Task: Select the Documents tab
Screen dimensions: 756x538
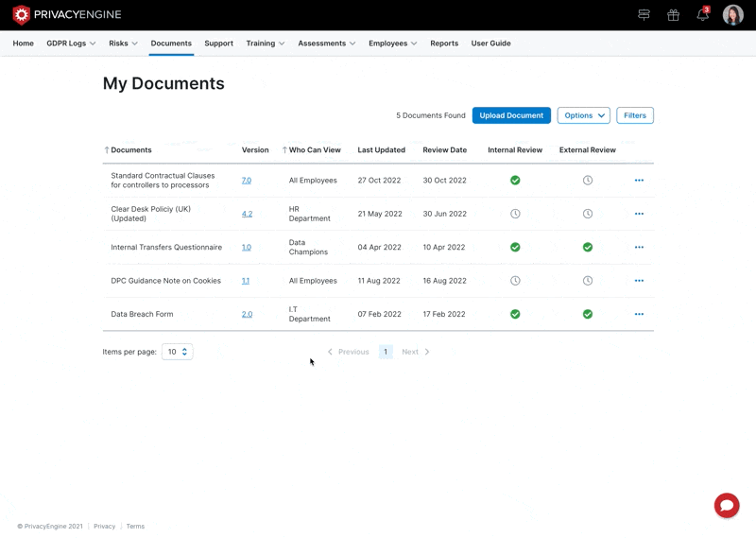Action: 171,43
